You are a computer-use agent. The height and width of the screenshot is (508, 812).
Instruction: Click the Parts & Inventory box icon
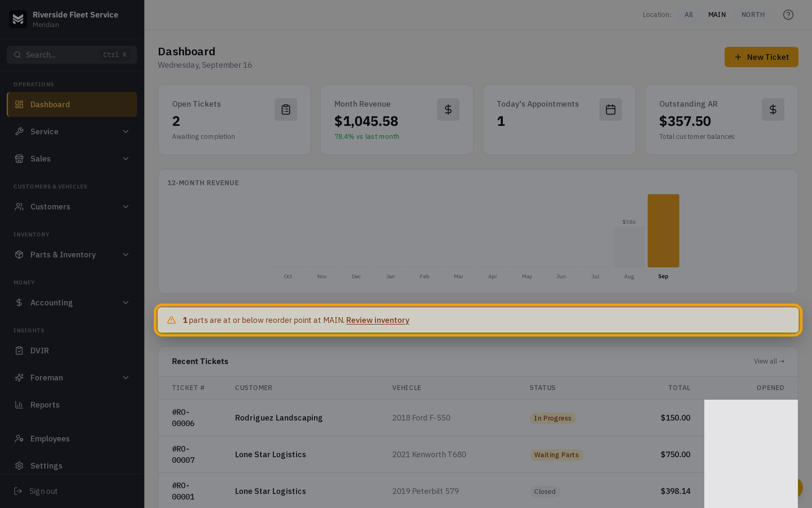19,255
